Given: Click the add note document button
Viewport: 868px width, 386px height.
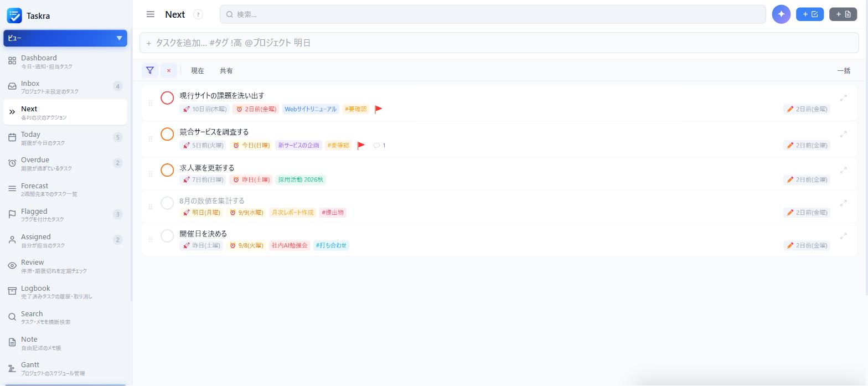Looking at the screenshot, I should [x=843, y=14].
